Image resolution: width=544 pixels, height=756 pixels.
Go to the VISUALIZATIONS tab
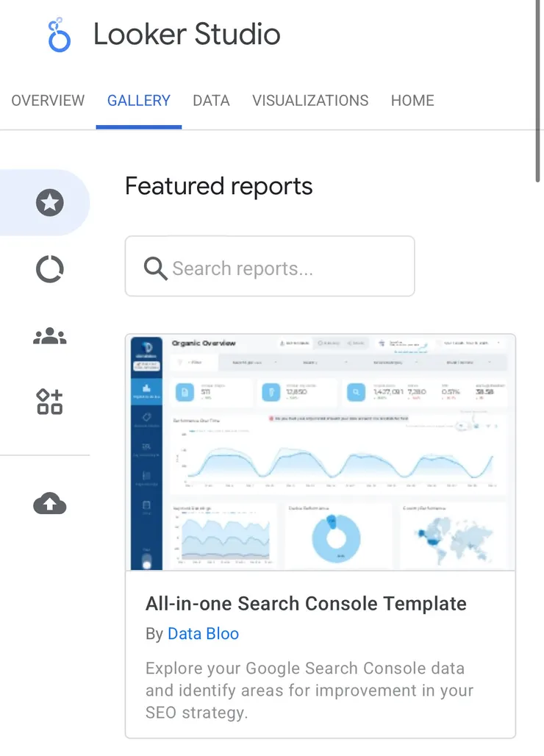[x=310, y=100]
